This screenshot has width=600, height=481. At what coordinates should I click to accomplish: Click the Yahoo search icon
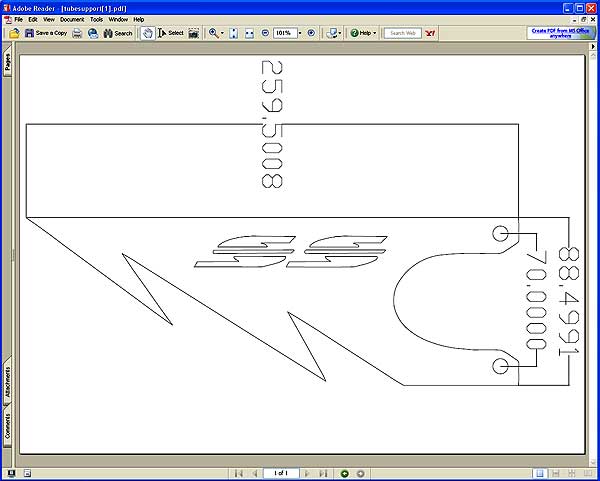(x=430, y=33)
